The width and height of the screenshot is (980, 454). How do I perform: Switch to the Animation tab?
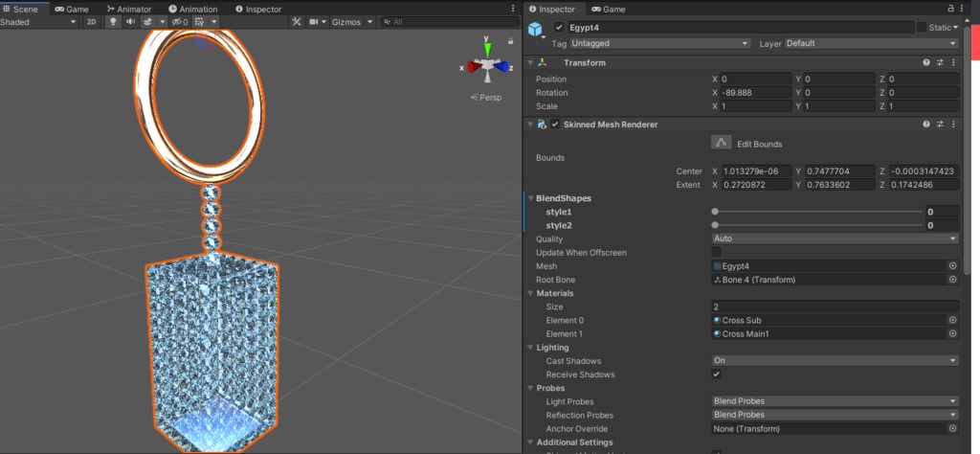192,9
